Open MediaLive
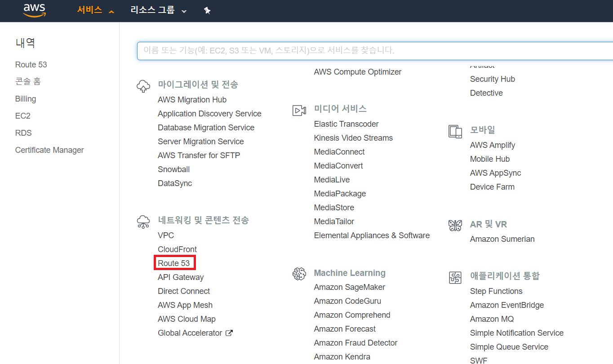This screenshot has width=613, height=364. point(332,180)
